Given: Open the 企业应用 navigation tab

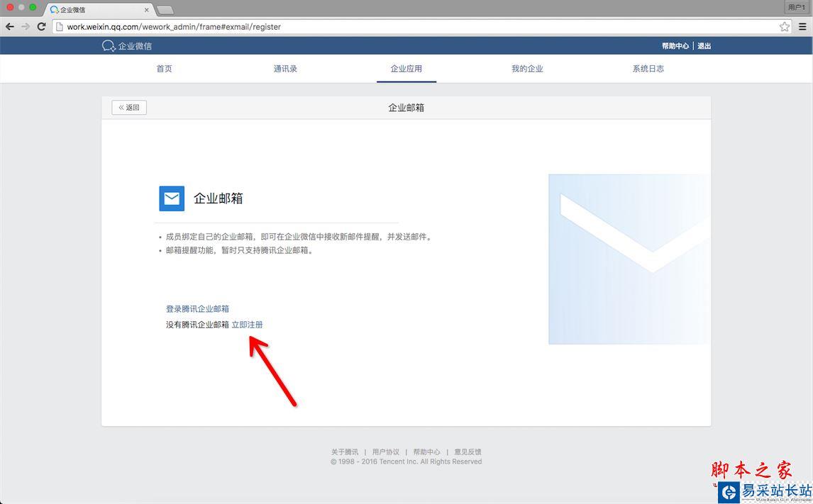Looking at the screenshot, I should [x=406, y=68].
